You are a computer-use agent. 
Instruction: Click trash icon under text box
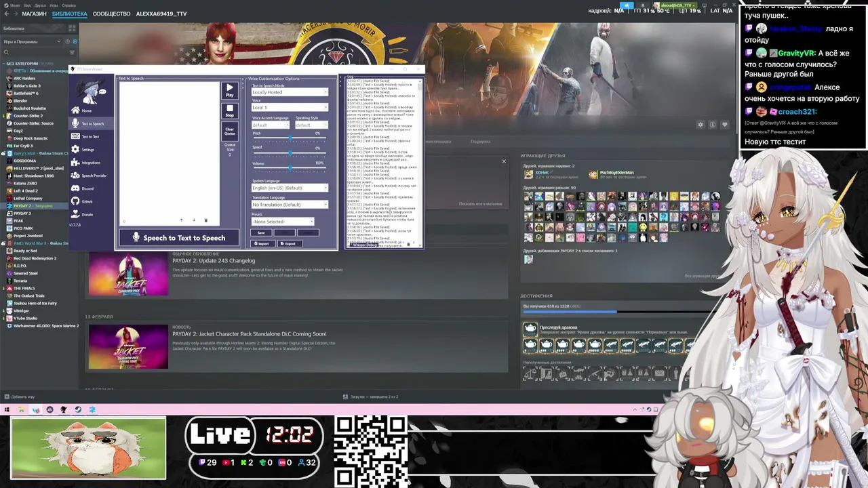205,220
